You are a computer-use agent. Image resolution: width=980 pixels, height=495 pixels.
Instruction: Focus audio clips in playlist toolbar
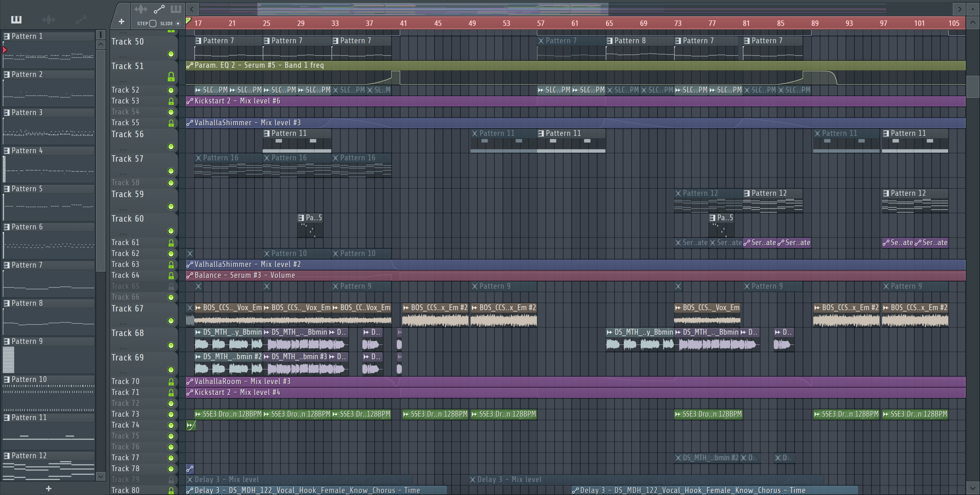coord(141,9)
